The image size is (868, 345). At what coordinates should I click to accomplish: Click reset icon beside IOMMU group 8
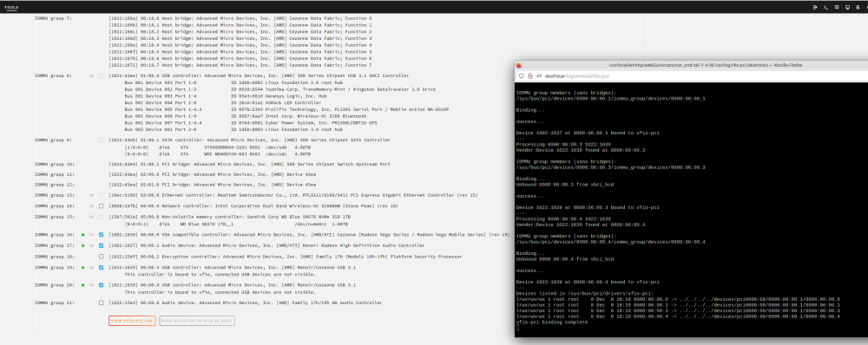[x=91, y=75]
